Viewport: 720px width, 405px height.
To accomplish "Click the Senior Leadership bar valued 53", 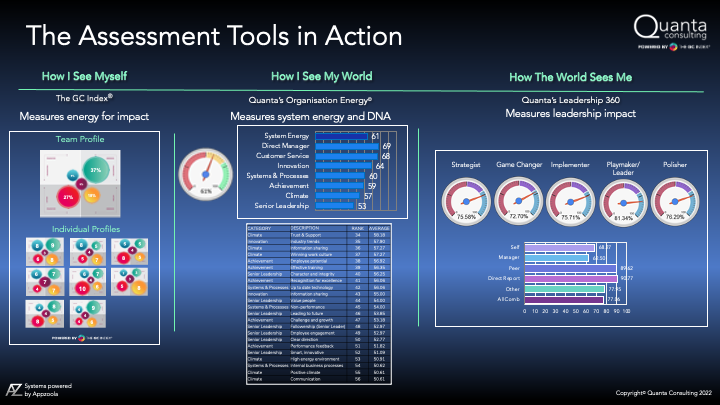I will tap(335, 206).
